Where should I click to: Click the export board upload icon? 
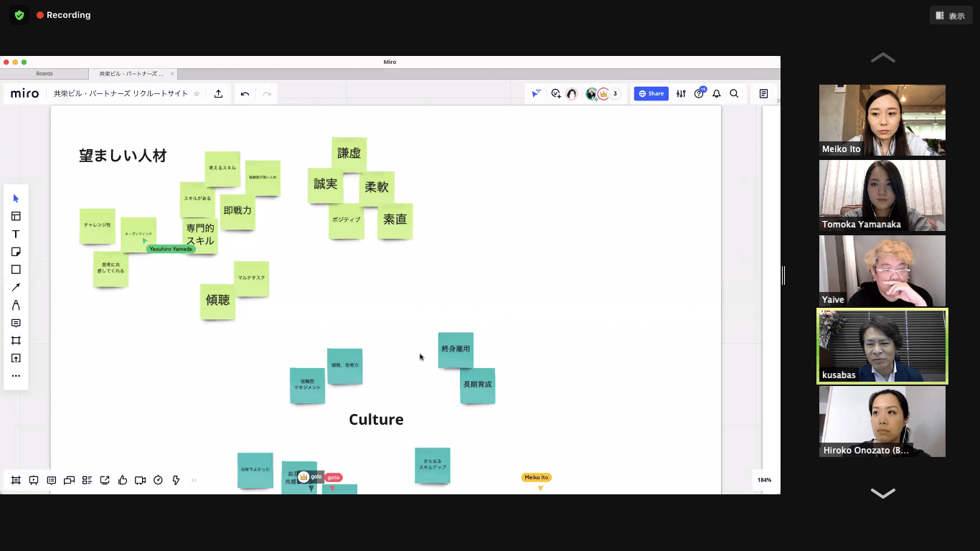pyautogui.click(x=219, y=94)
